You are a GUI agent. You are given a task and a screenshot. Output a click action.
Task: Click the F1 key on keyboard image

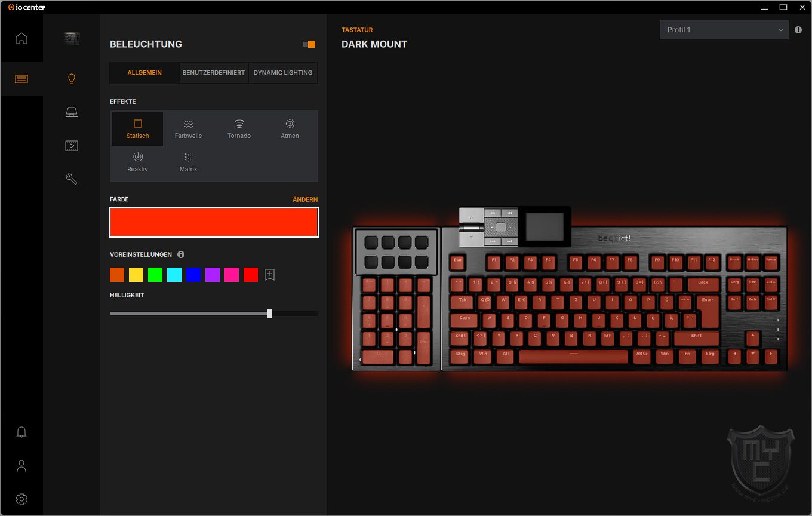coord(494,262)
